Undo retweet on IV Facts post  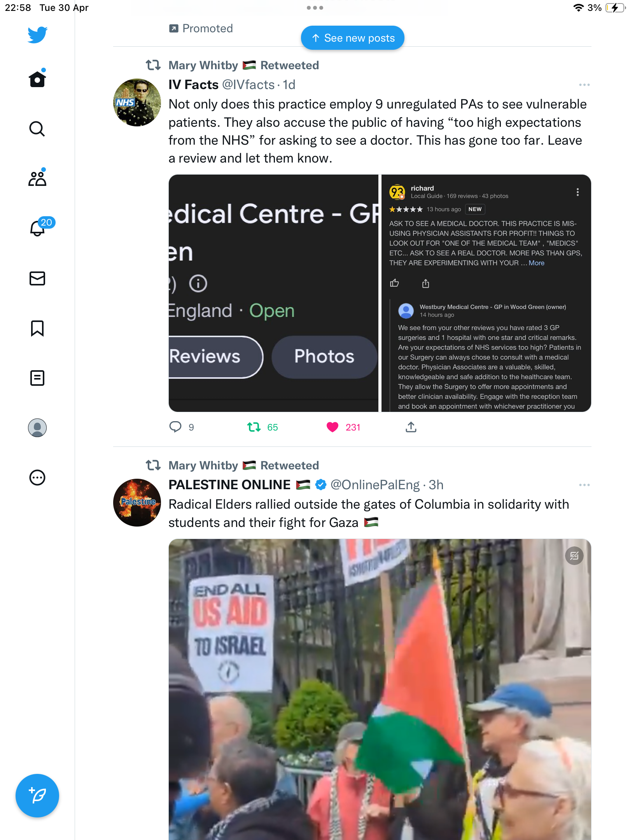[x=254, y=427]
